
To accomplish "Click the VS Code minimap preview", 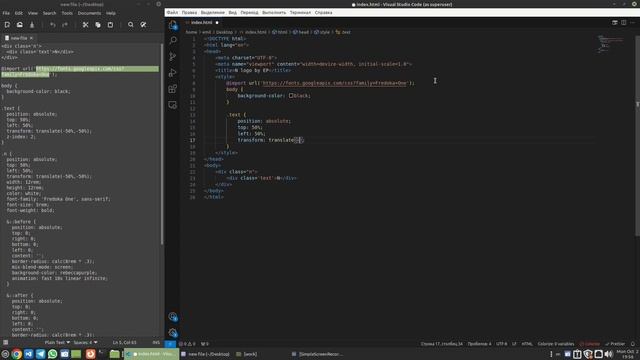I will [611, 44].
